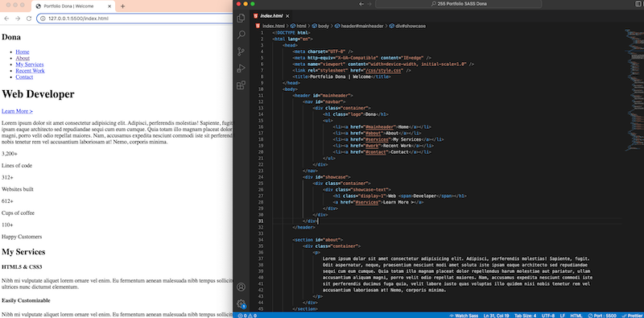Click the VS Code command center search box
Screen dimensions: 644x318
[458, 4]
